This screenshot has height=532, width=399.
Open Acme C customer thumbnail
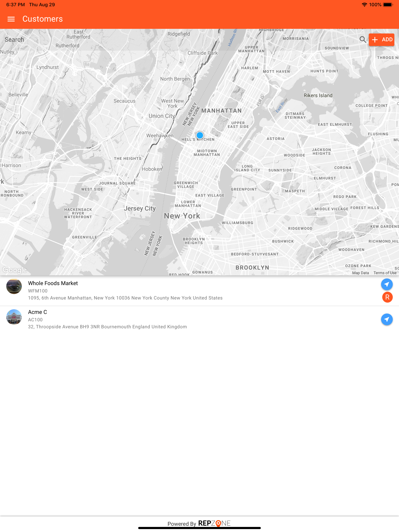[14, 317]
